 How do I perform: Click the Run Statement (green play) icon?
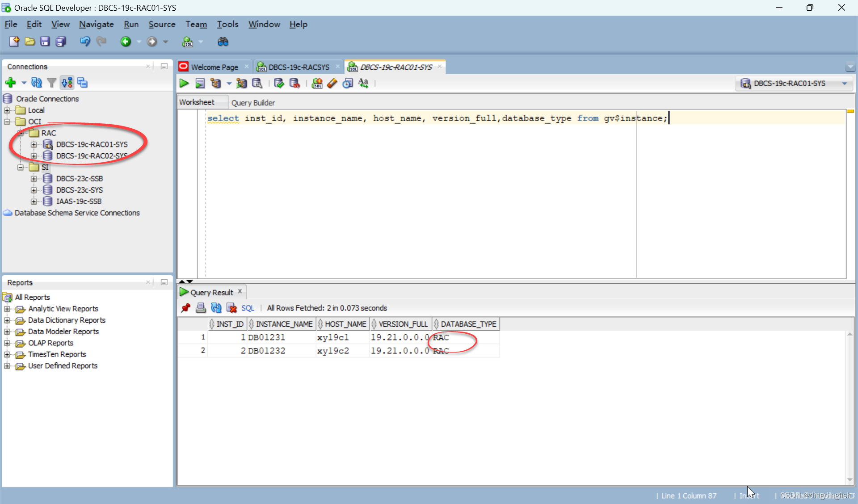pos(184,83)
